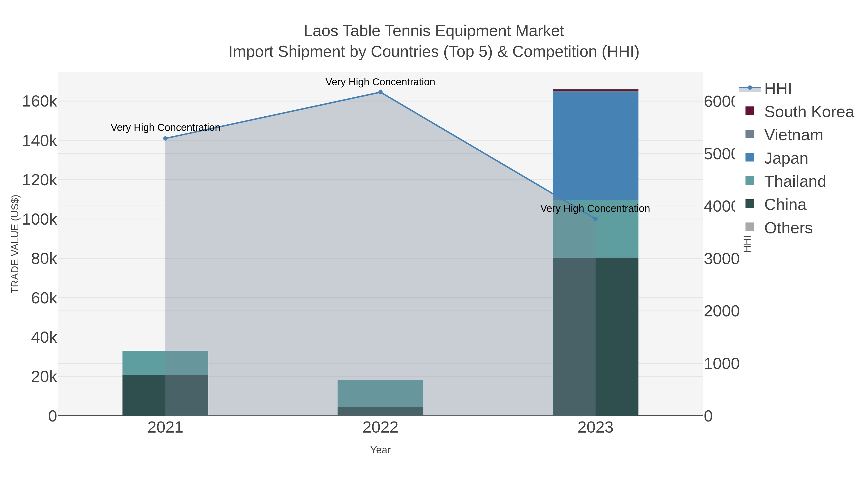
Task: Click the Japan blue legend swatch
Action: coord(750,157)
